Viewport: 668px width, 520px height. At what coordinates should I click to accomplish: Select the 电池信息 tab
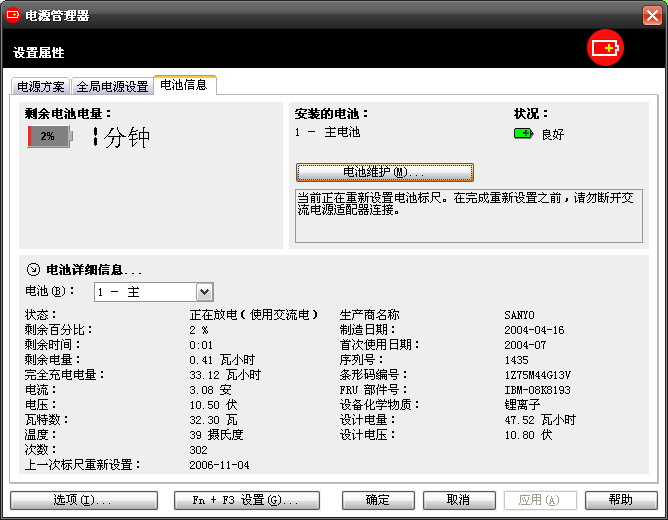pyautogui.click(x=184, y=85)
